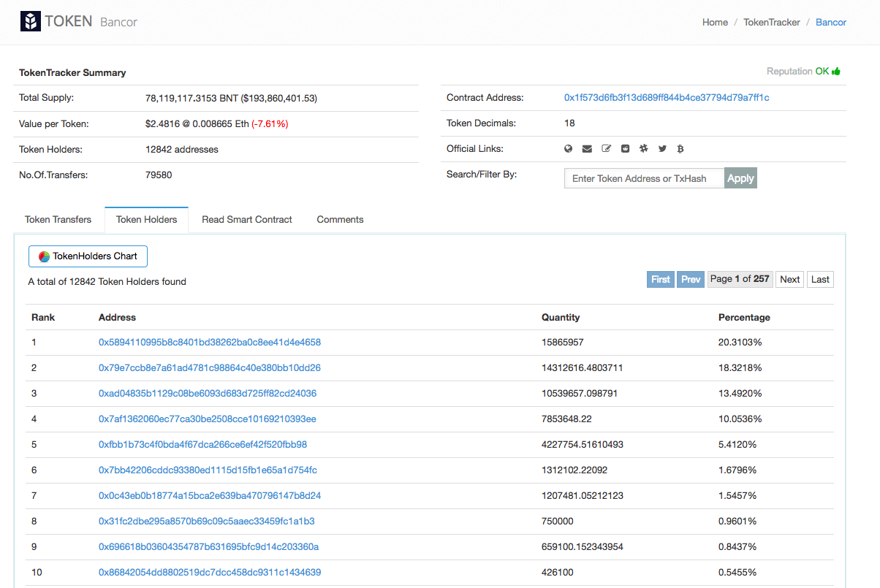Open rank 2 holder address 0x79e7ccb8e7a6
The height and width of the screenshot is (588, 880).
tap(210, 367)
